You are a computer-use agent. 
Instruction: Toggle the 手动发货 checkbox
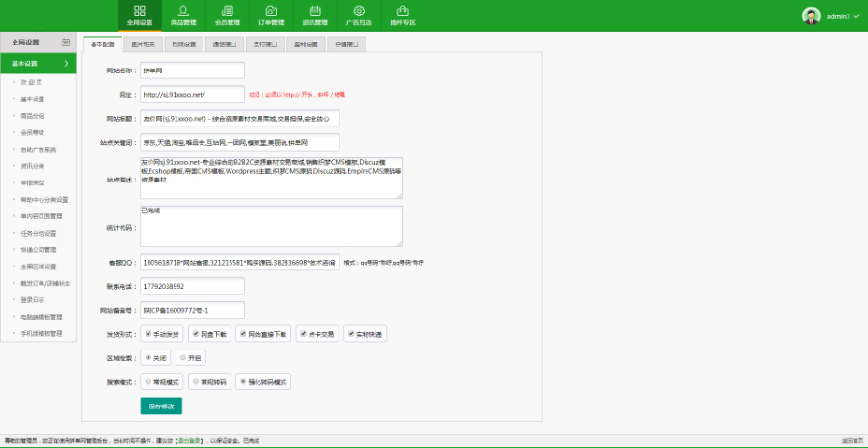[148, 334]
